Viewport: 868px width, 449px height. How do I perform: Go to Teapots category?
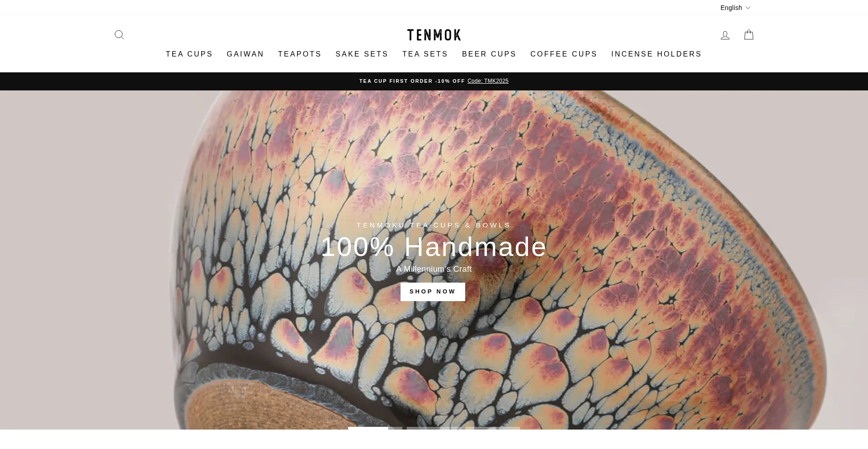click(x=300, y=54)
